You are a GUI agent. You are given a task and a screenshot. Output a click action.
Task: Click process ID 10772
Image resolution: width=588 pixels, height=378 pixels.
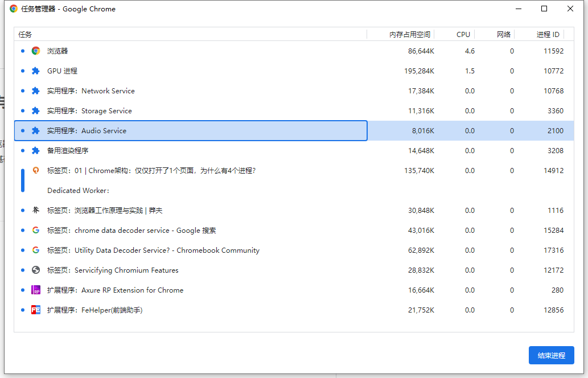[x=553, y=71]
